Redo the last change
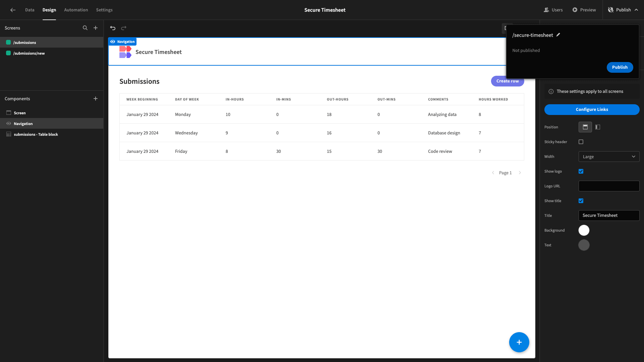The height and width of the screenshot is (362, 644). [x=124, y=28]
